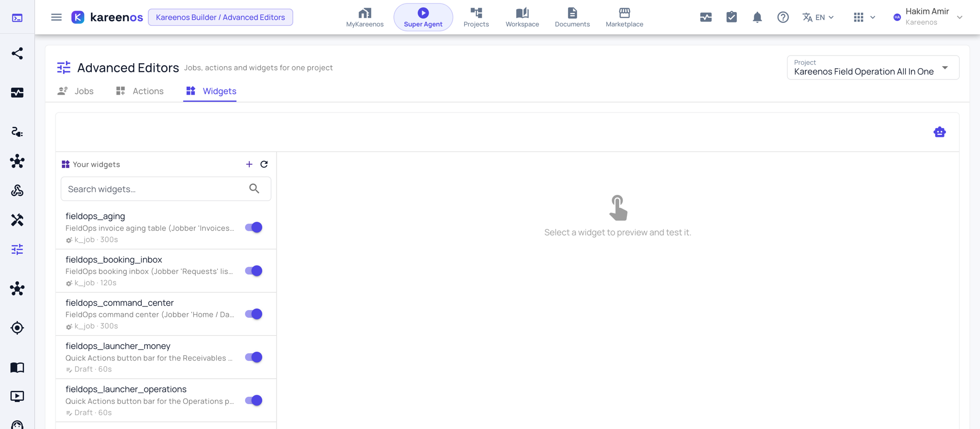Go to MyKareenos
Screen dimensions: 980x429
[365, 17]
